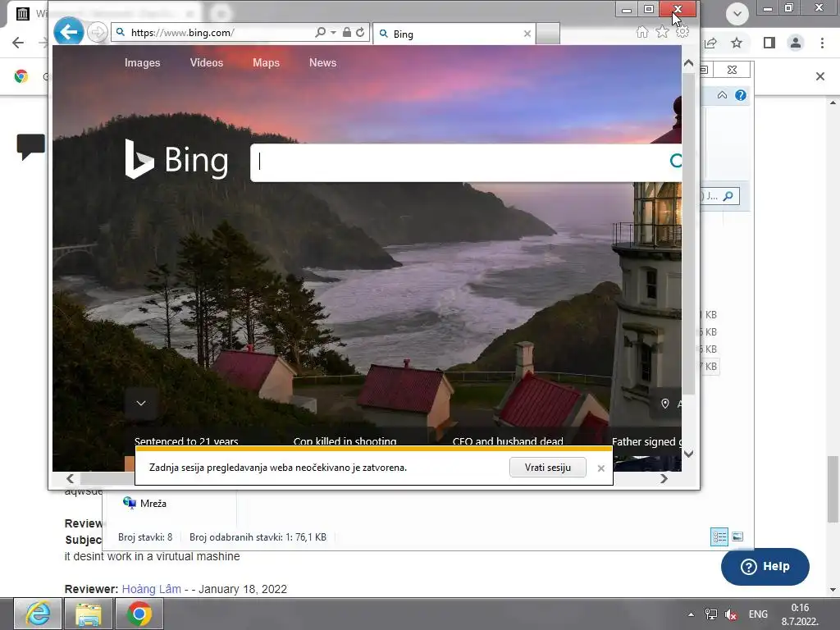Open the 'CEO and husband dead' headline
The height and width of the screenshot is (630, 840).
point(507,441)
